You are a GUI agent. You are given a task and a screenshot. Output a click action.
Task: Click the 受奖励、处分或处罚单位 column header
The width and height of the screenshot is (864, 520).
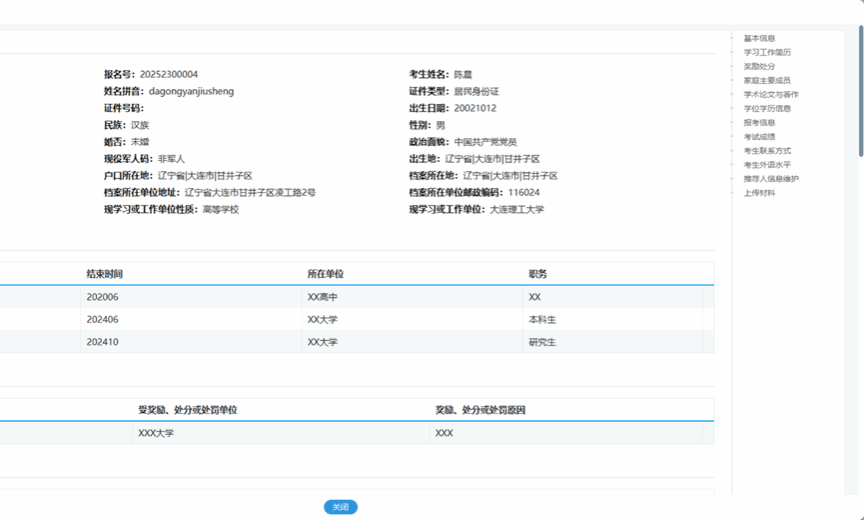(x=187, y=410)
